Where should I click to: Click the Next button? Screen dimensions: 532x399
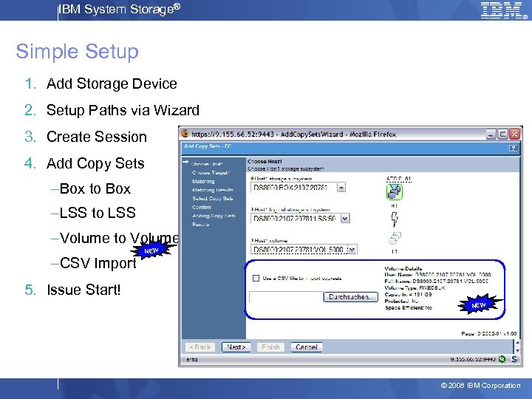(236, 347)
